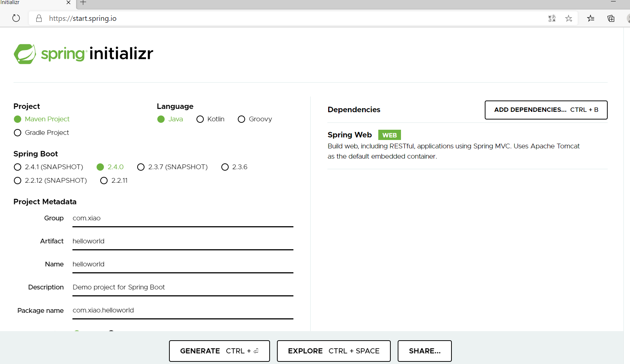630x364 pixels.
Task: Click the green WEB badge
Action: point(390,135)
